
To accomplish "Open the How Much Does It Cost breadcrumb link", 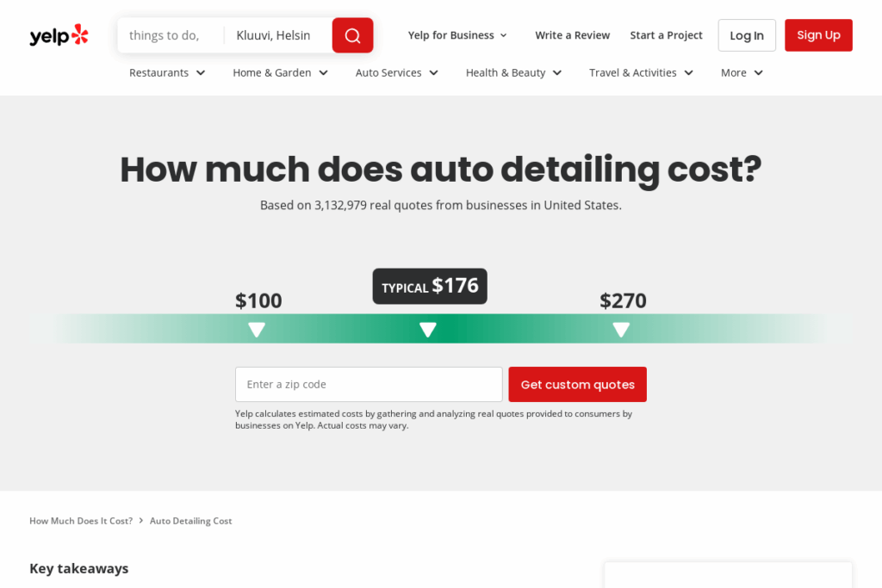I will (x=80, y=521).
